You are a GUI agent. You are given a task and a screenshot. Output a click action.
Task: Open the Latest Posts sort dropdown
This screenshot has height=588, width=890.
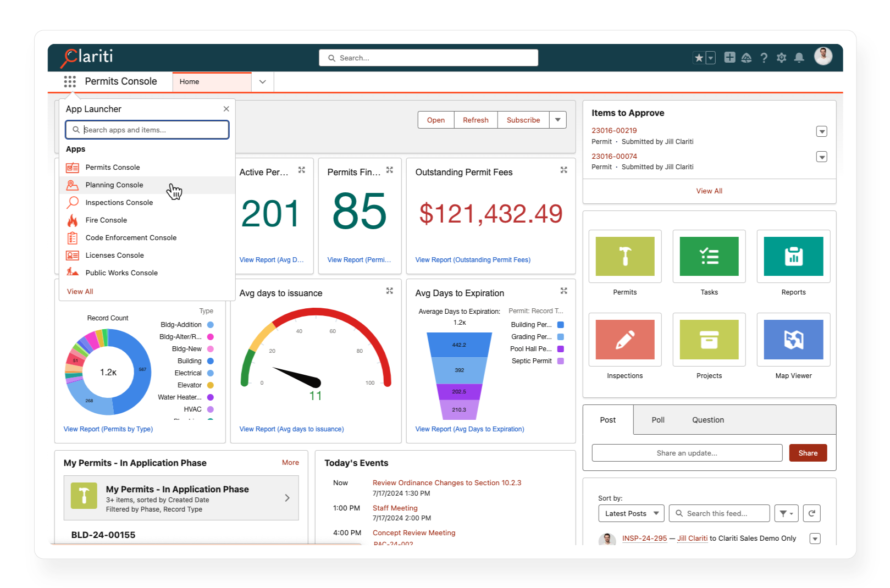click(631, 513)
